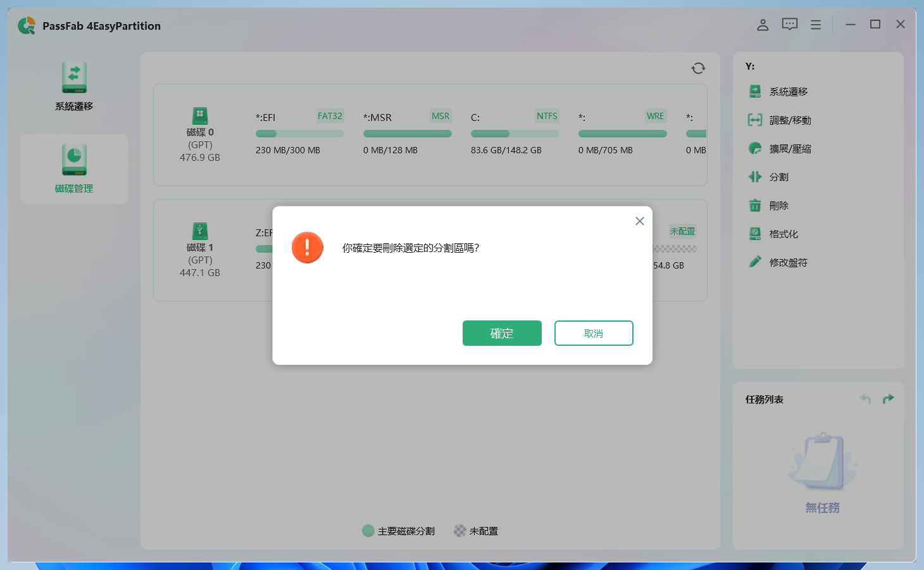924x570 pixels.
Task: Click the 未配置 legend marker
Action: pos(459,531)
